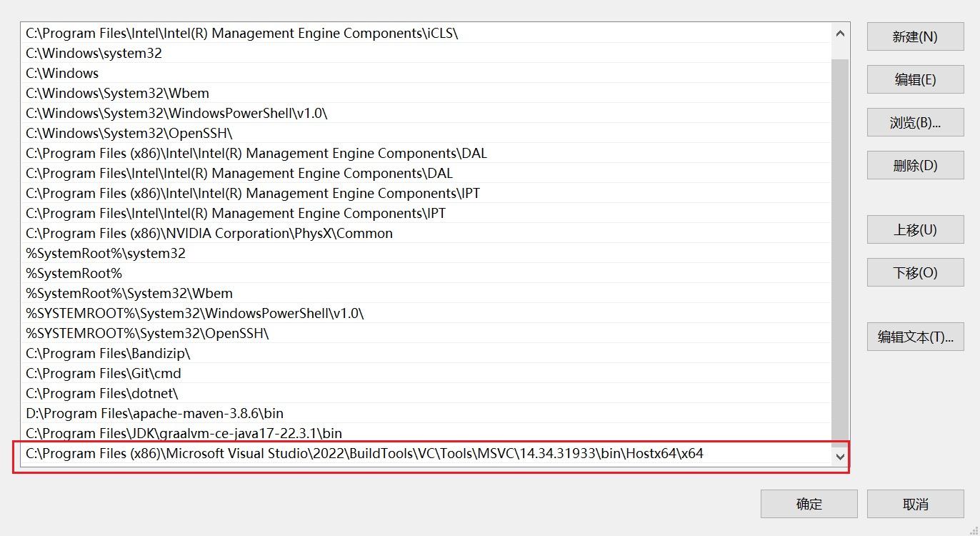Click the scrollbar up arrow

coord(841,32)
